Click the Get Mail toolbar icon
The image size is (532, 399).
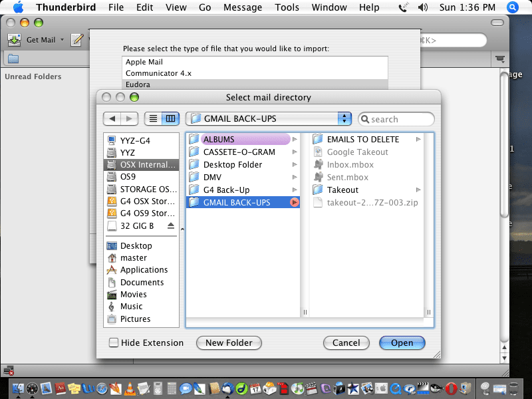click(14, 40)
